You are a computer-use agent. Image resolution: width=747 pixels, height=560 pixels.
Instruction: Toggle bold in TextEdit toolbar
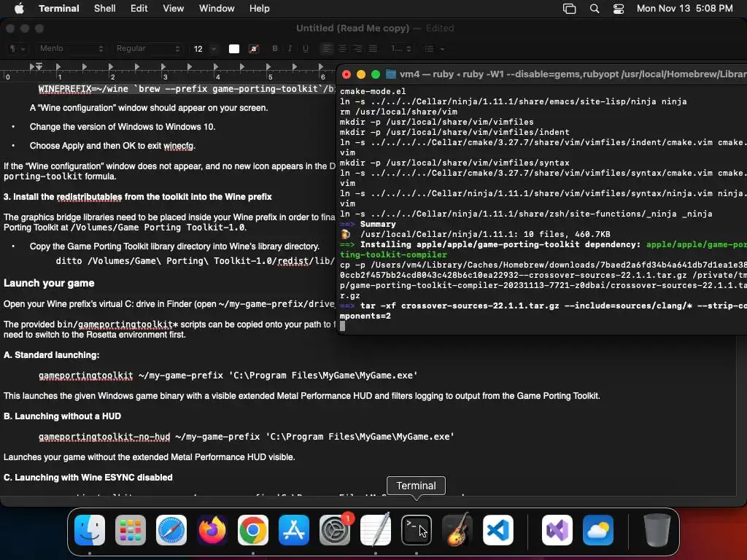(275, 49)
